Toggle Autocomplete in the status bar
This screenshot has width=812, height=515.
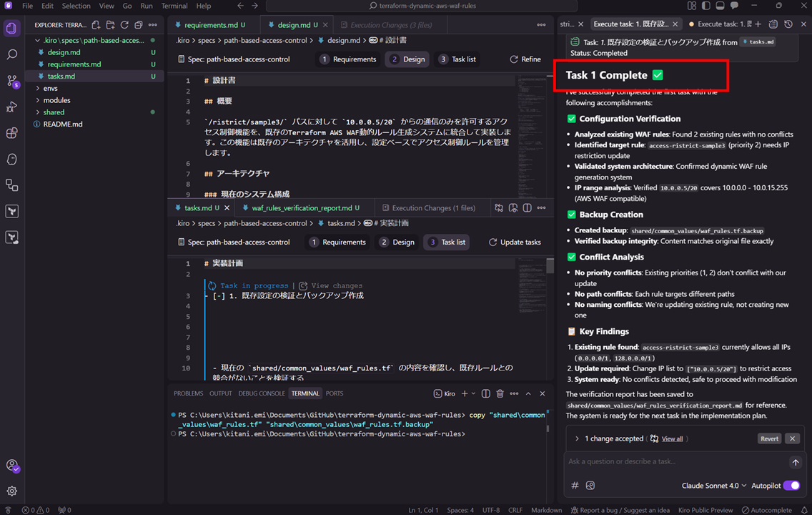point(766,510)
